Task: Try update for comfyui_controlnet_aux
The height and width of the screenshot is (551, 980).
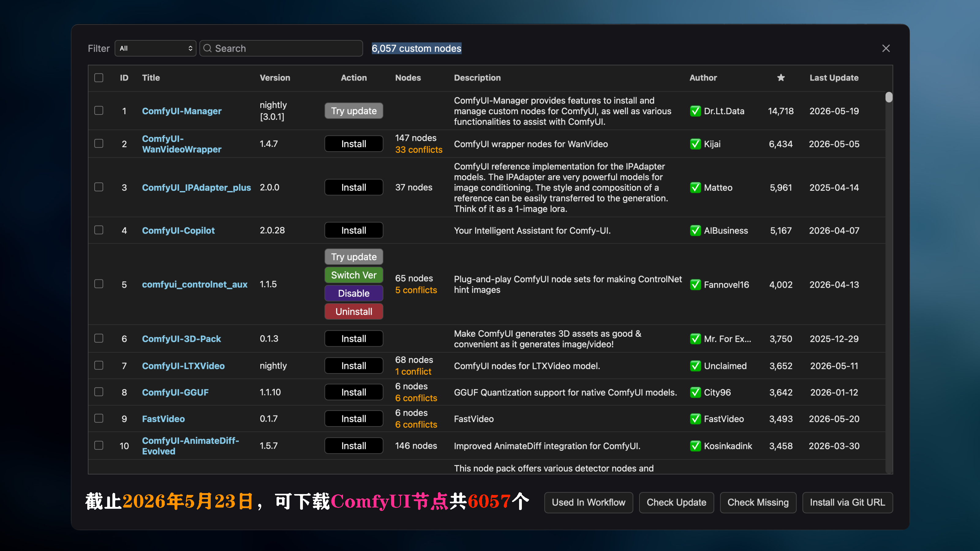Action: [354, 257]
